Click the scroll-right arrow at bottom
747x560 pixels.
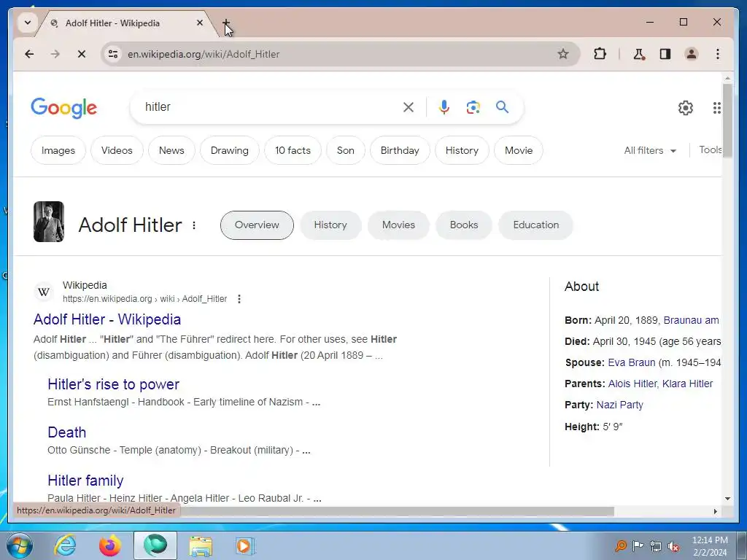[x=715, y=511]
